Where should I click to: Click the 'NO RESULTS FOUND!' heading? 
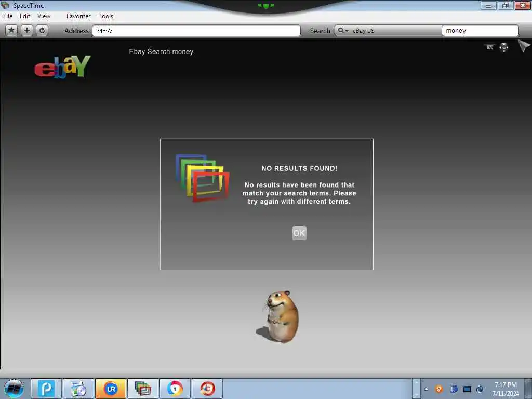coord(299,168)
